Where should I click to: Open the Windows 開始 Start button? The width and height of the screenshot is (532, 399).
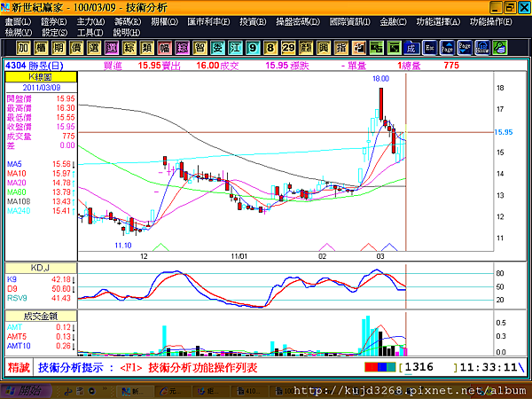[26, 391]
